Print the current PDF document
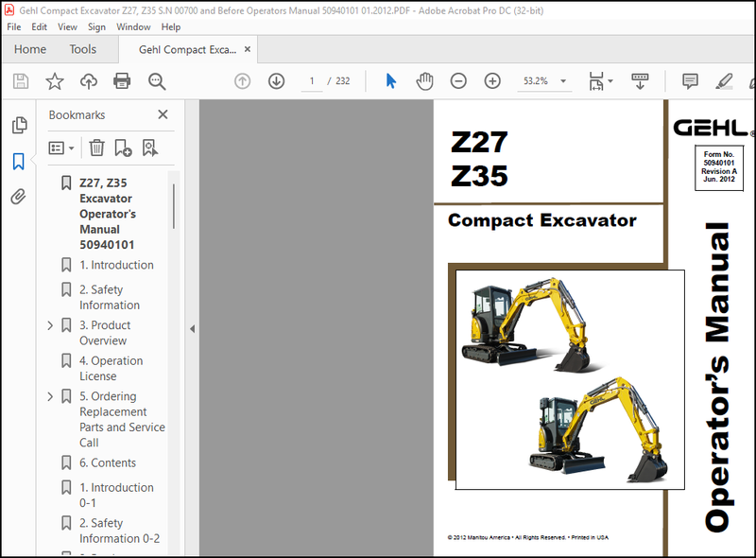This screenshot has width=756, height=558. tap(123, 81)
